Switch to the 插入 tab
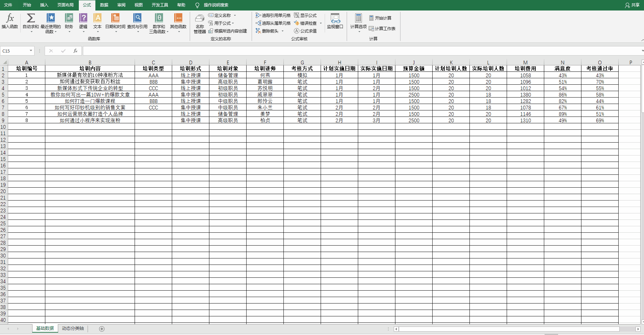The height and width of the screenshot is (335, 644). pos(44,5)
